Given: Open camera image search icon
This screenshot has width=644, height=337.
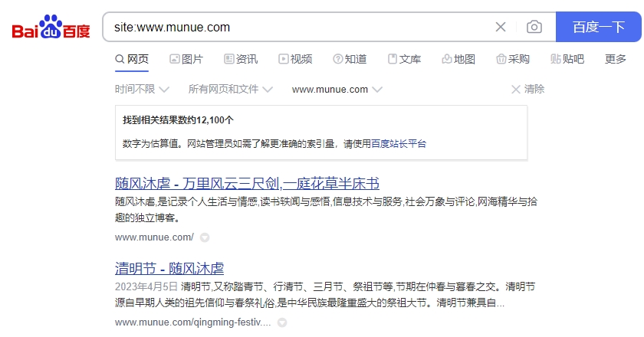Looking at the screenshot, I should click(x=534, y=27).
